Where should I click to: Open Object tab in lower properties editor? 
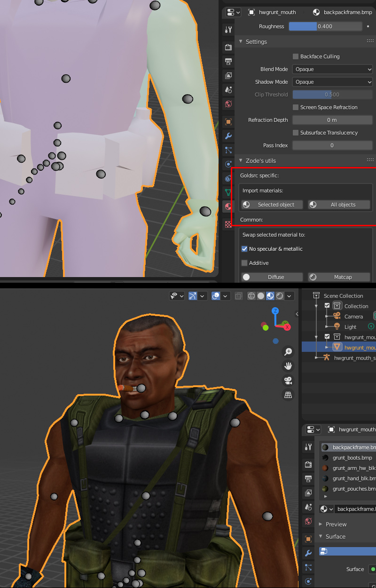click(308, 539)
